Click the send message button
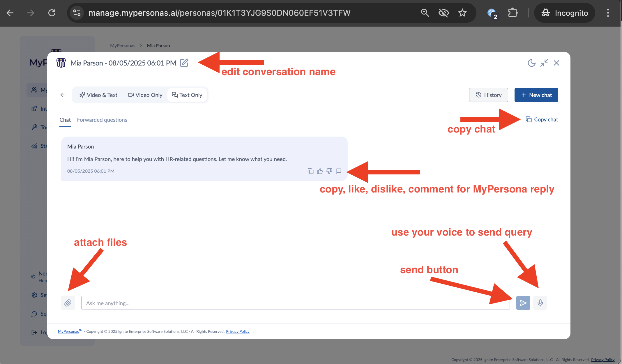This screenshot has width=622, height=364. (x=523, y=303)
